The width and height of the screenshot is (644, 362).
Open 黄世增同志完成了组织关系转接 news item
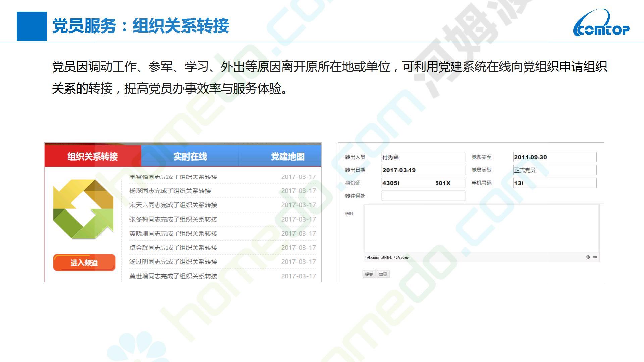173,276
